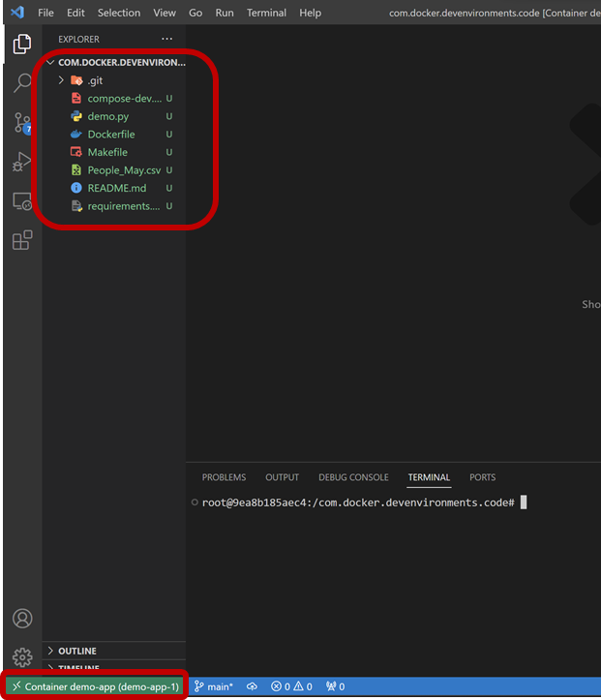
Task: Click the Container demo-app remote indicator
Action: [95, 686]
